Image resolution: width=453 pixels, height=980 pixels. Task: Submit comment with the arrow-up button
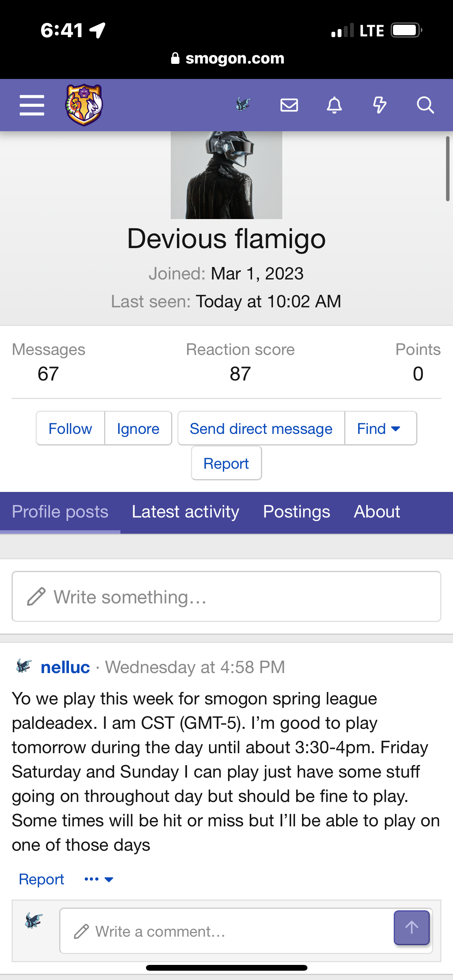(411, 927)
